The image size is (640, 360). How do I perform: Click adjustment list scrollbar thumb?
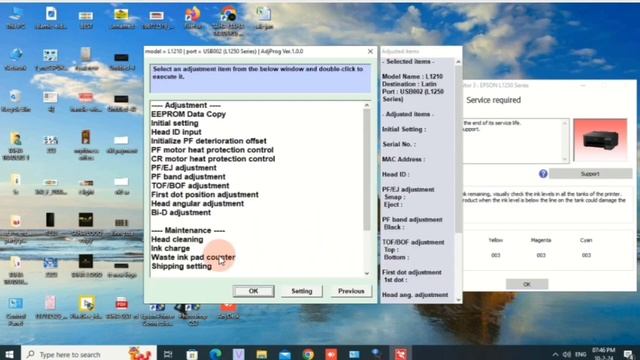coord(367,169)
